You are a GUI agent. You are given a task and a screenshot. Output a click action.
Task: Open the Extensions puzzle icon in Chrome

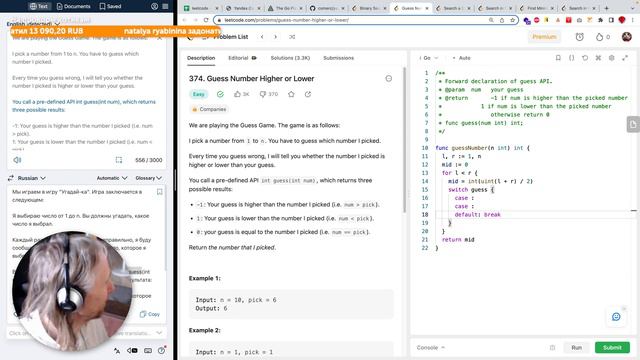pyautogui.click(x=600, y=20)
